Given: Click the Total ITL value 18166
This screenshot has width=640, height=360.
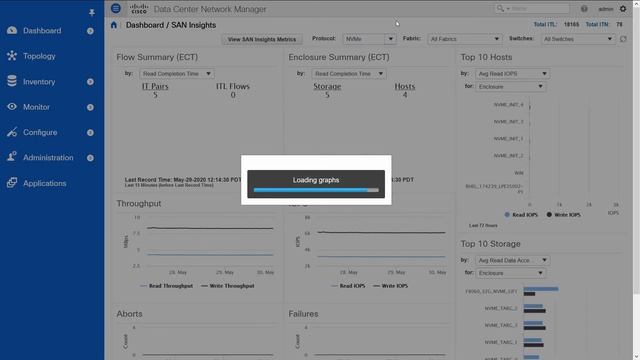Looking at the screenshot, I should [x=571, y=24].
